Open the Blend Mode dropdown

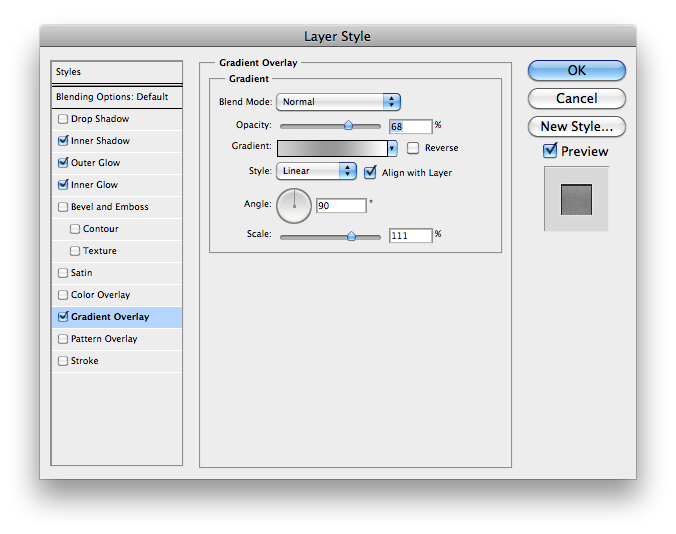(x=338, y=102)
